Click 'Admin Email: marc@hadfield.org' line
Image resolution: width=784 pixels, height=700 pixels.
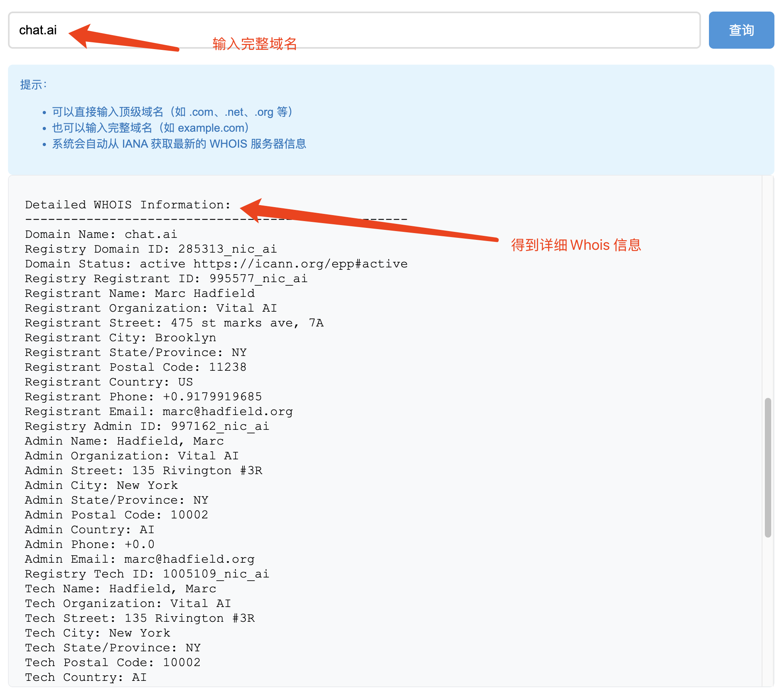pyautogui.click(x=140, y=559)
